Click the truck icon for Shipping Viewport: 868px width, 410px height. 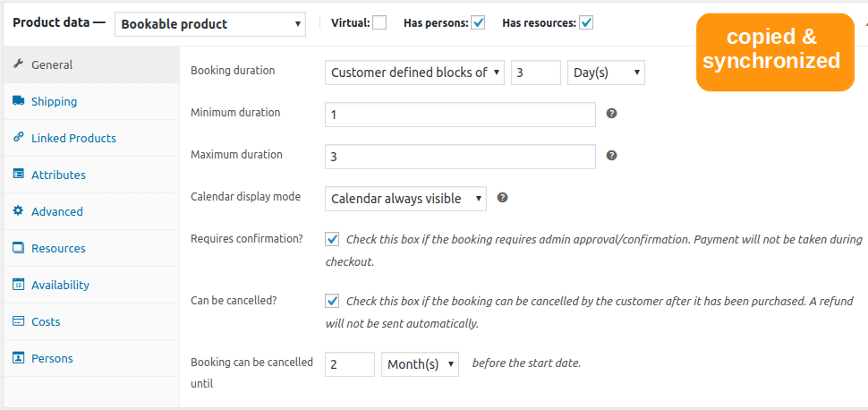pos(18,101)
